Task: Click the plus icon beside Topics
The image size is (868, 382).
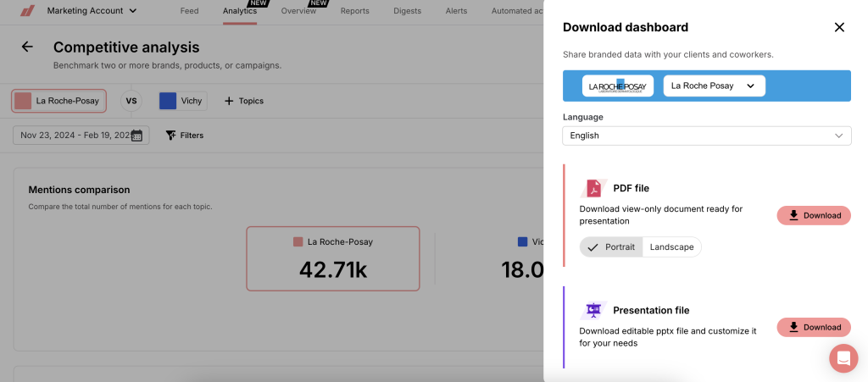Action: click(229, 101)
